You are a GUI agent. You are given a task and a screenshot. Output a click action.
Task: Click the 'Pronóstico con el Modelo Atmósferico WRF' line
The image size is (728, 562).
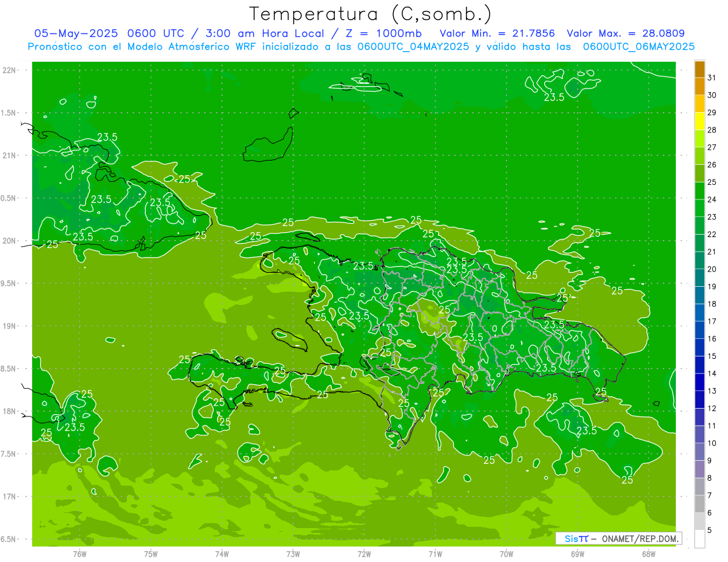point(143,47)
